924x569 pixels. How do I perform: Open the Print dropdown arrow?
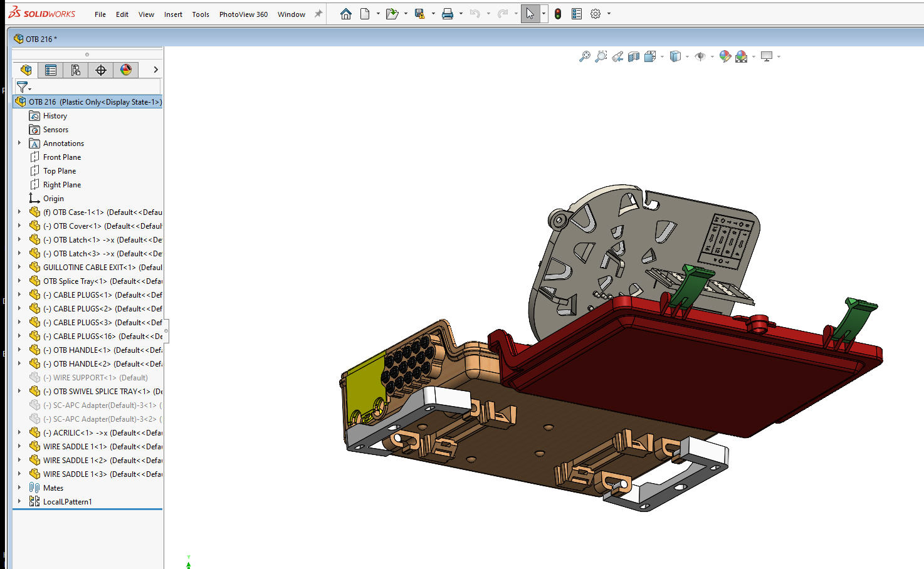point(461,14)
